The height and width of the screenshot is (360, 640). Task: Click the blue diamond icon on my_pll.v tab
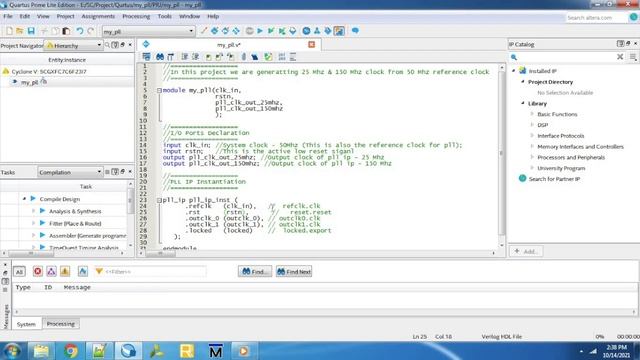[146, 44]
